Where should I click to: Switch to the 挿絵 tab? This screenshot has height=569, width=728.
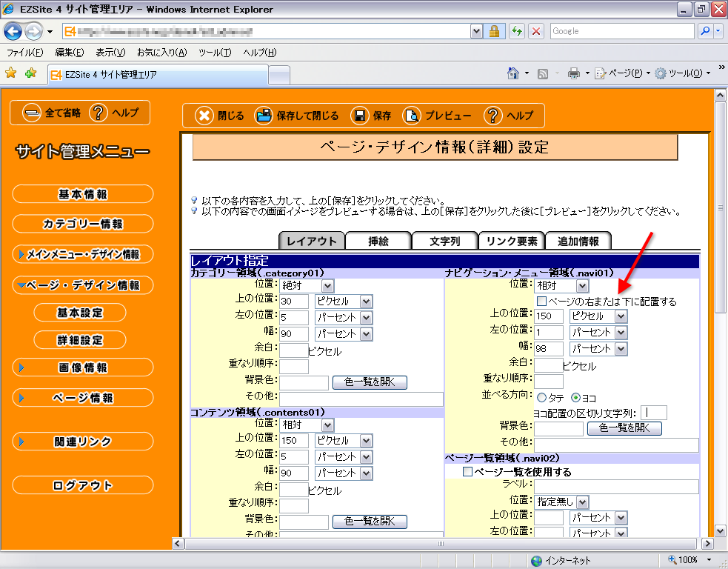click(x=378, y=241)
